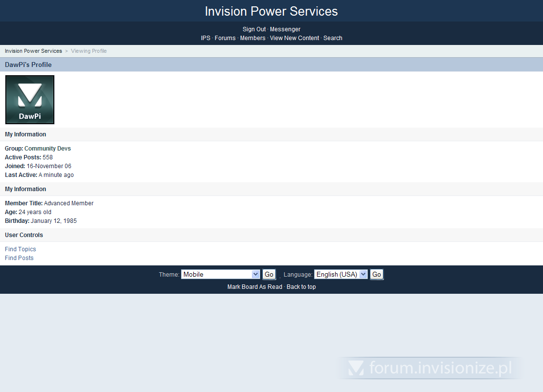
Task: Click the Sign Out link
Action: click(254, 29)
